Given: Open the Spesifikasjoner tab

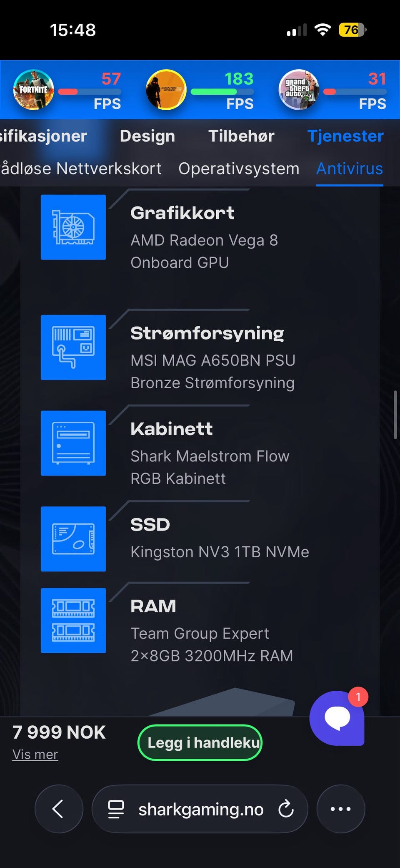Looking at the screenshot, I should (43, 136).
